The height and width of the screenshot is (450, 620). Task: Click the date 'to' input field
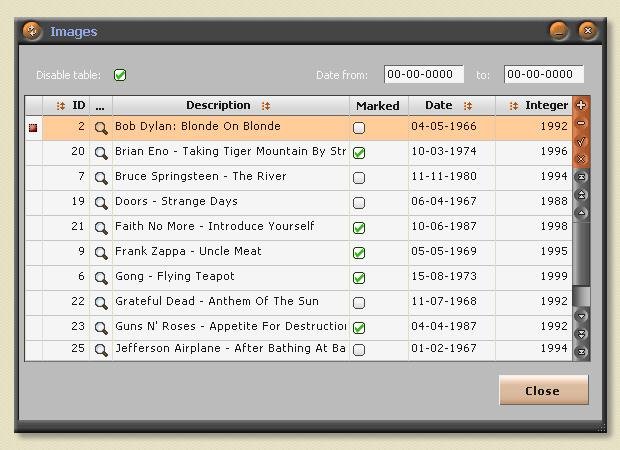[x=544, y=74]
